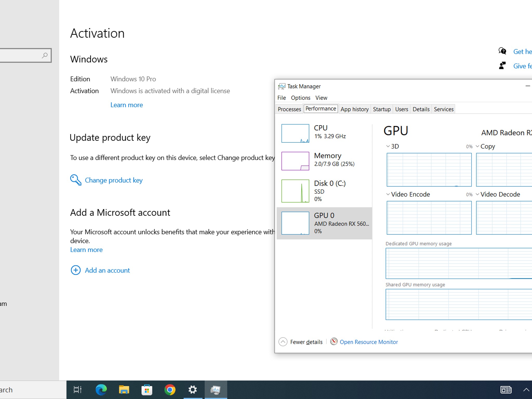This screenshot has width=532, height=399.
Task: Launch Google Chrome from the taskbar
Action: pos(170,390)
